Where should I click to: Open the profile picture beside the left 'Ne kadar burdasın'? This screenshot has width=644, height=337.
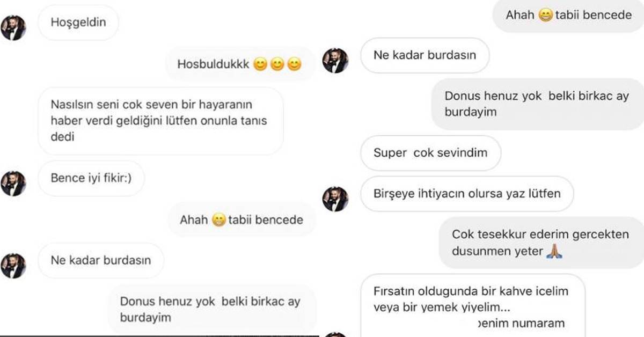[13, 266]
